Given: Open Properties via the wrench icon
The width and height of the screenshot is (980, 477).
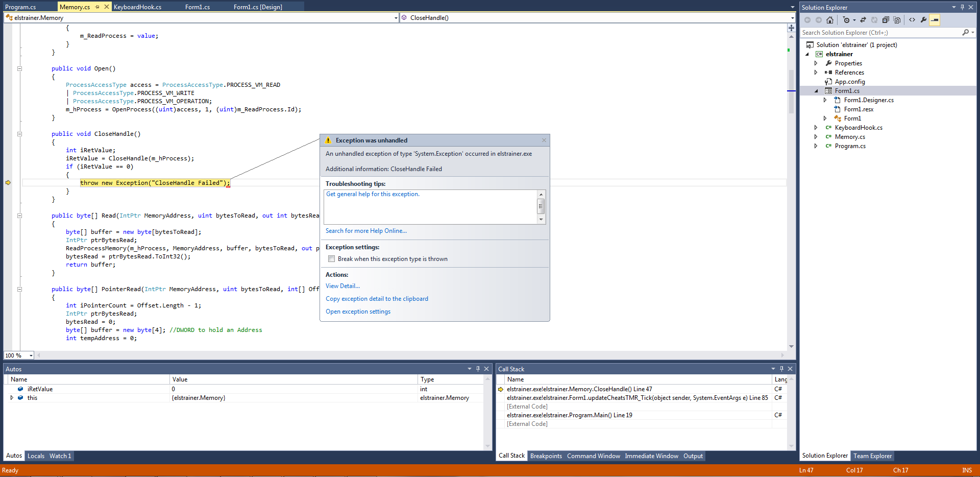Looking at the screenshot, I should point(923,20).
